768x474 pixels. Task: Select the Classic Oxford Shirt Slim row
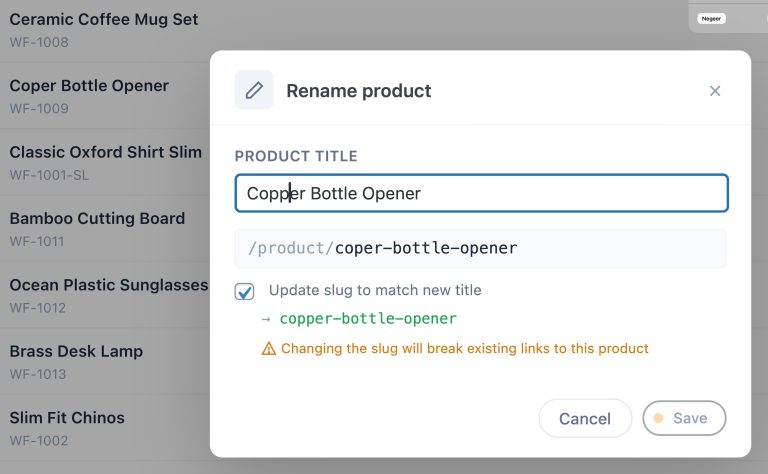(105, 162)
